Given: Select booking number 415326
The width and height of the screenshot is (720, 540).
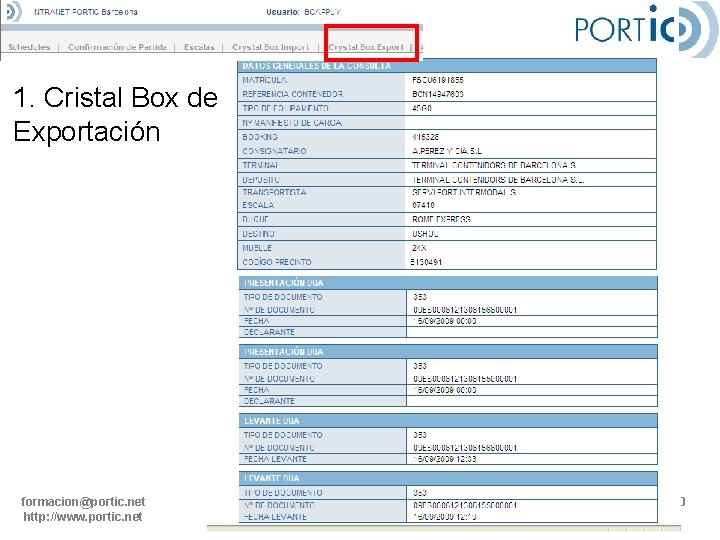Looking at the screenshot, I should pyautogui.click(x=426, y=137).
